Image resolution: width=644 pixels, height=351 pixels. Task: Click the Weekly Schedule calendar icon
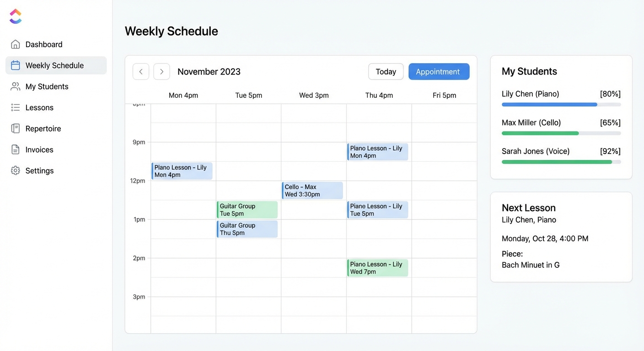tap(16, 65)
